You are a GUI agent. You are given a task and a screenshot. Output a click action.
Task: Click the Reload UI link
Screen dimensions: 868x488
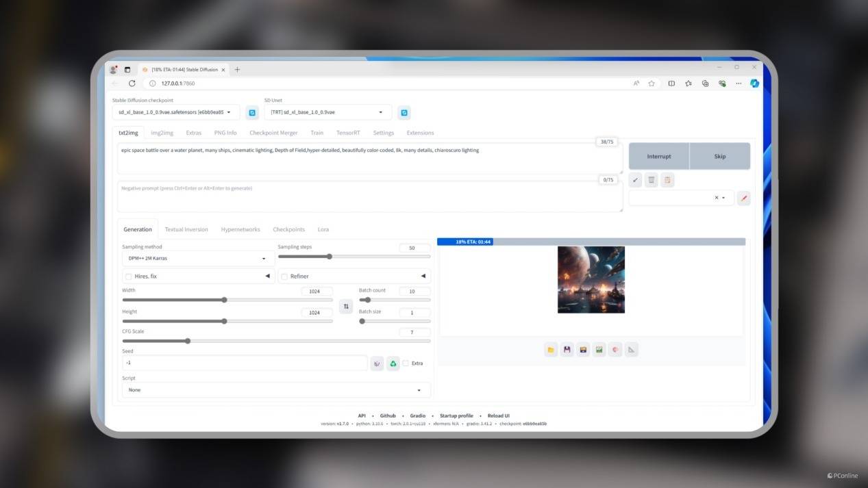498,415
